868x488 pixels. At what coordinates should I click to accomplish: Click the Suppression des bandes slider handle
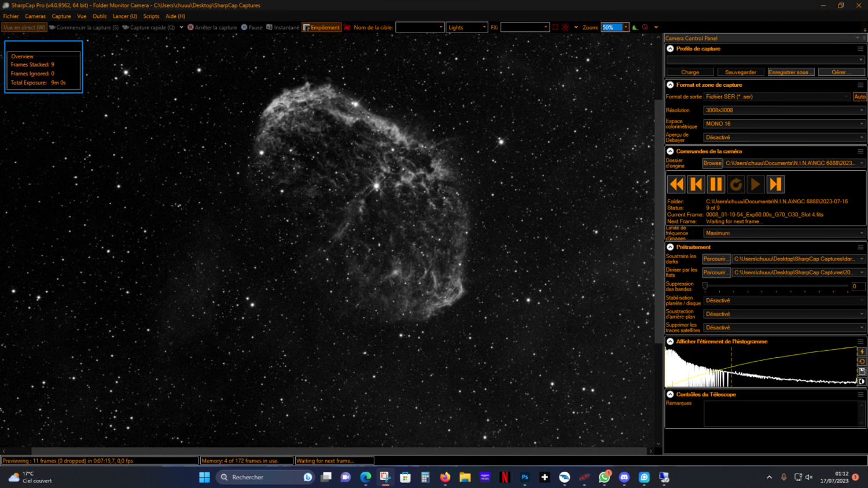(x=705, y=286)
